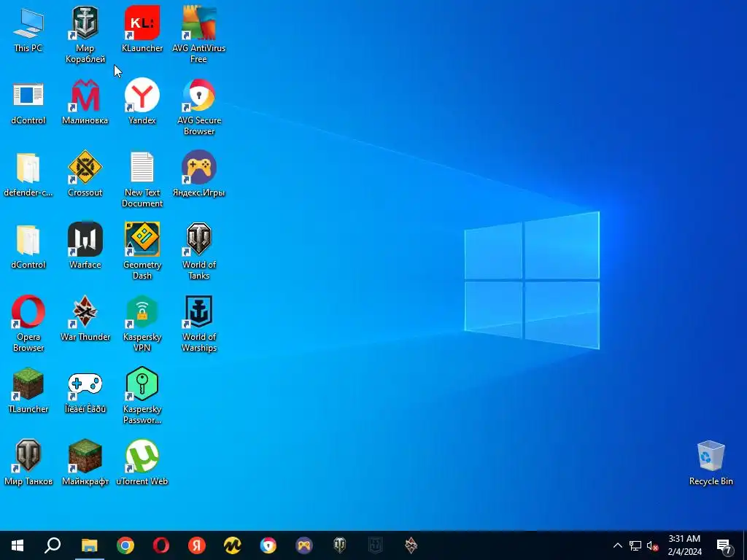Select the AVG AntiVirus Free shortcut

coord(198,35)
